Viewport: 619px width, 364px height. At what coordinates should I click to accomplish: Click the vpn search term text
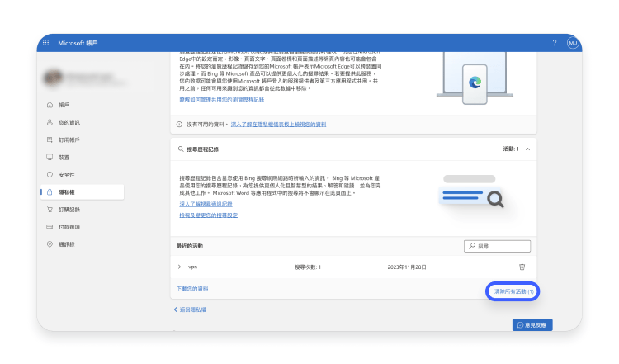point(192,267)
